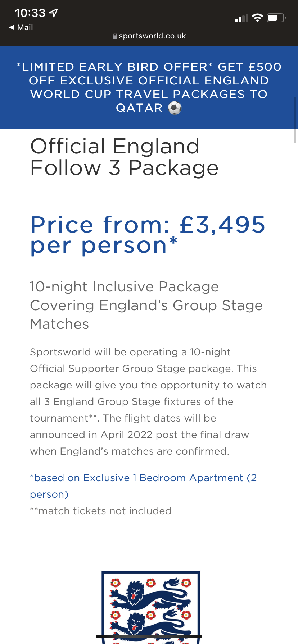Click the Exclusive 1 Bedroom Apartment note

tap(143, 486)
